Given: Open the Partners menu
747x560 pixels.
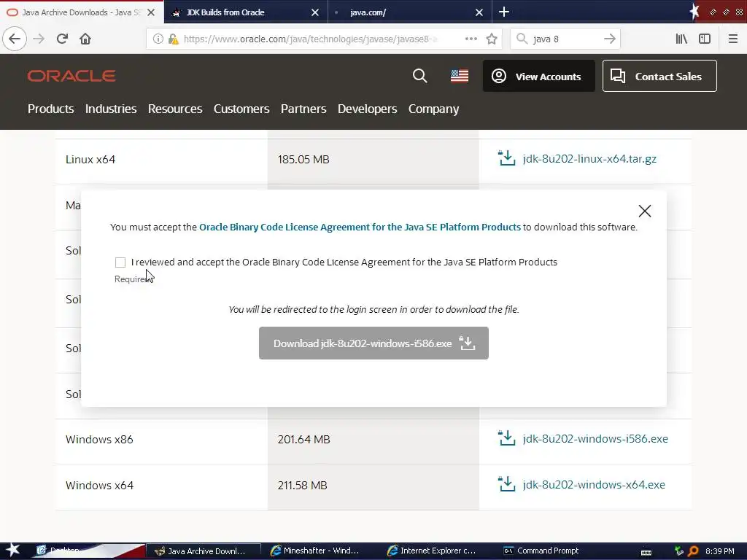Looking at the screenshot, I should (303, 109).
